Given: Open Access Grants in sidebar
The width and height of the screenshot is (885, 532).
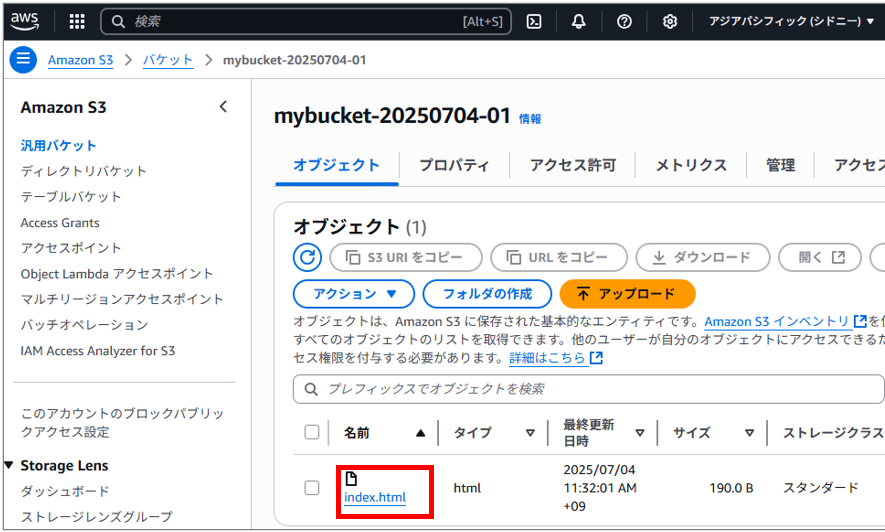Looking at the screenshot, I should click(60, 223).
